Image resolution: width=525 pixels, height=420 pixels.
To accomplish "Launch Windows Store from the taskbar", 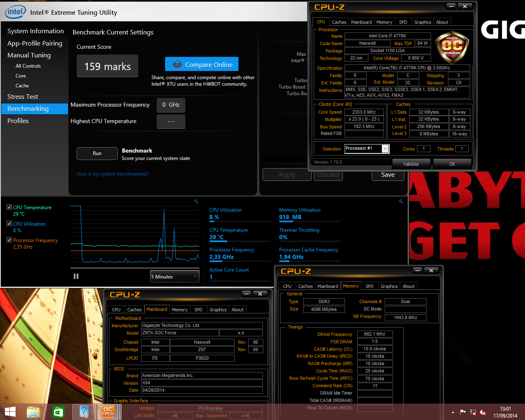I will 58,412.
